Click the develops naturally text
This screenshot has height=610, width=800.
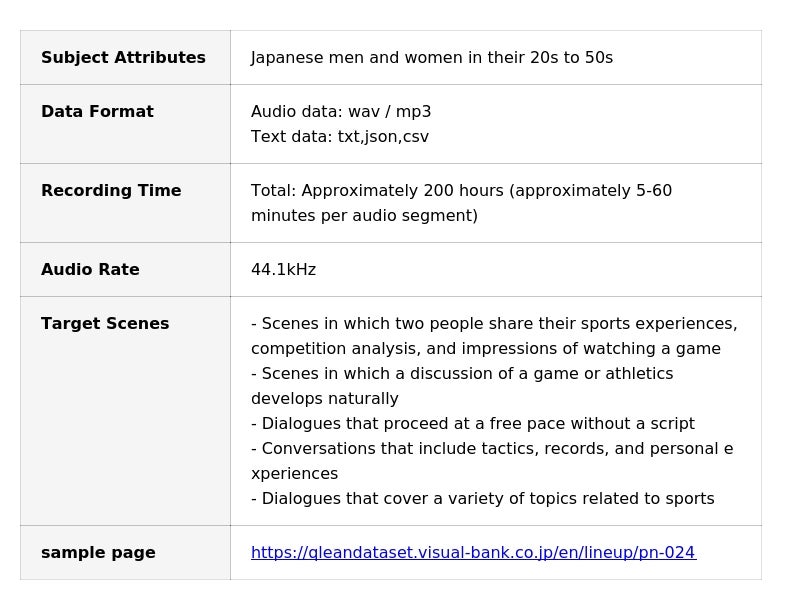click(325, 399)
